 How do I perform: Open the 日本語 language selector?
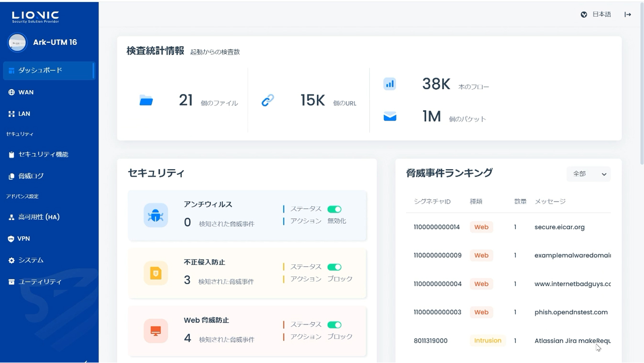click(596, 14)
